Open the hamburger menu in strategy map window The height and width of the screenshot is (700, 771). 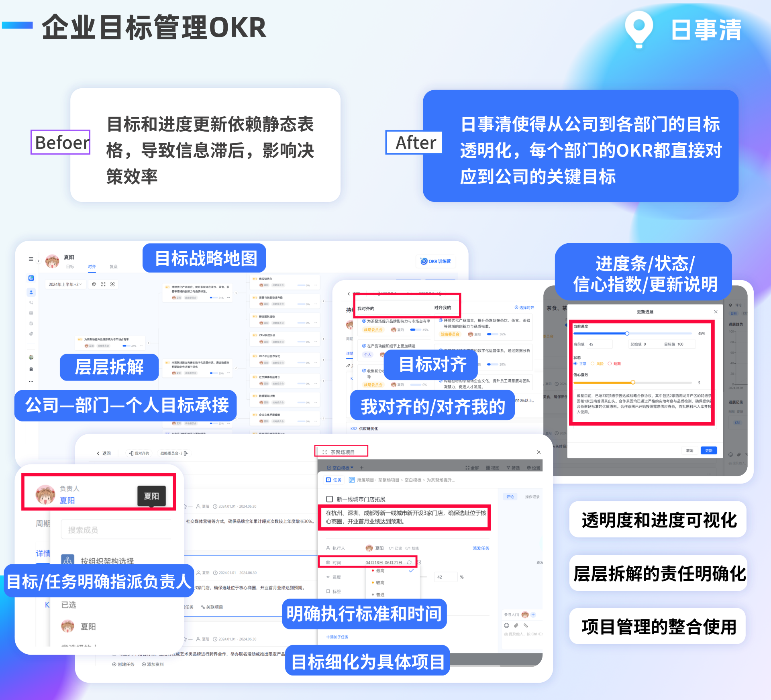(x=31, y=259)
